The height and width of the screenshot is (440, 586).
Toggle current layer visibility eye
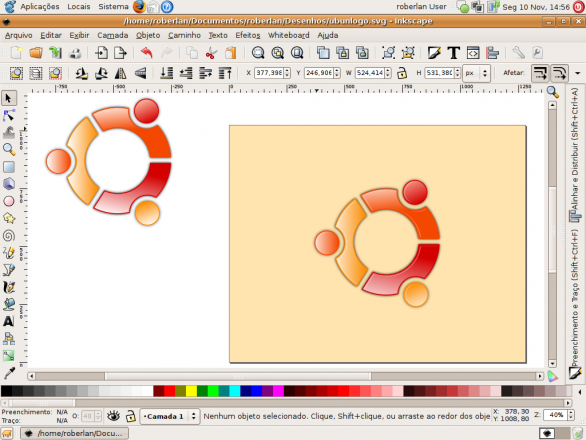tap(113, 416)
